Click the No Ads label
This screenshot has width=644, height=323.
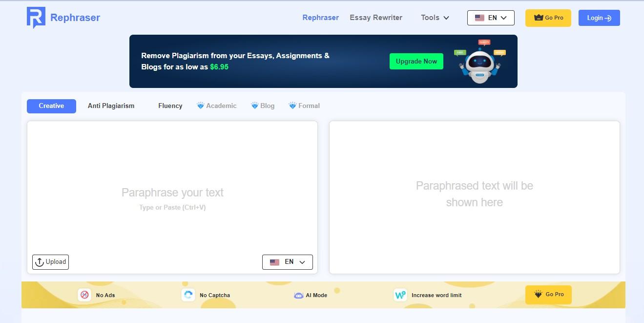pyautogui.click(x=105, y=295)
